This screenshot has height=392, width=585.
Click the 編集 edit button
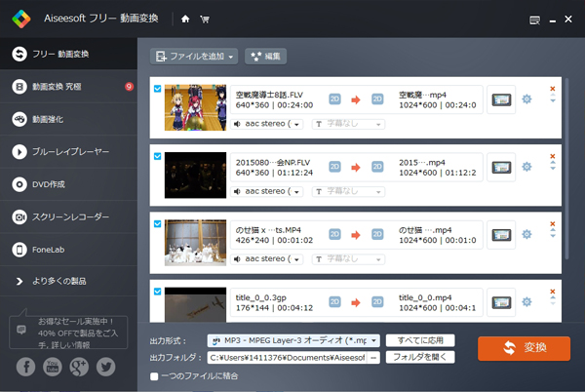pyautogui.click(x=265, y=57)
